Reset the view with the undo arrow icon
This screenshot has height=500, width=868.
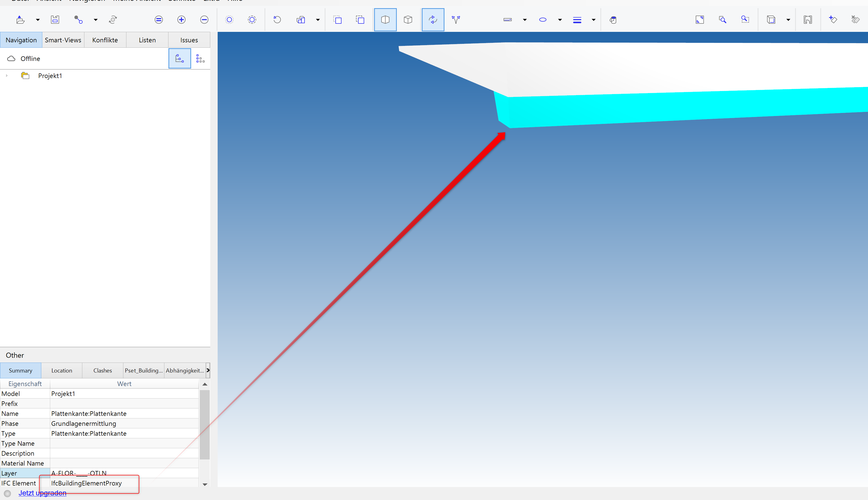coord(277,20)
